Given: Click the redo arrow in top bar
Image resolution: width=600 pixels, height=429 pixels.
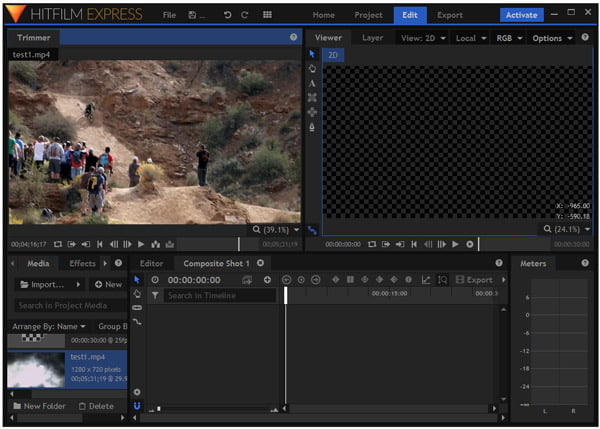Looking at the screenshot, I should (245, 15).
